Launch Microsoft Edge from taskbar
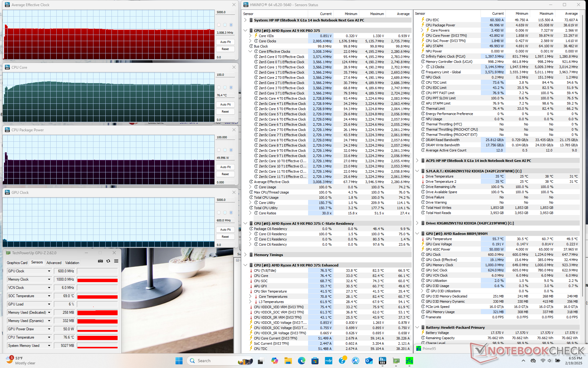 coord(301,361)
